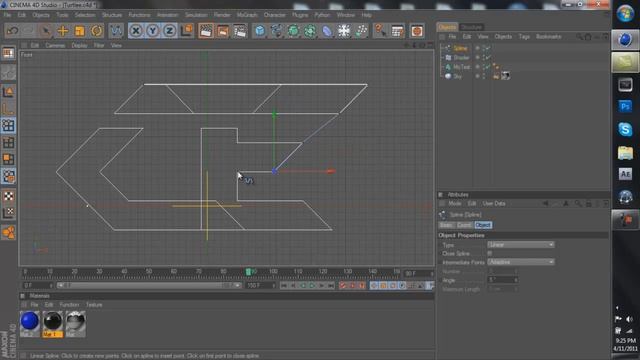Click the green play forward button
The height and width of the screenshot is (360, 640).
pyautogui.click(x=312, y=286)
